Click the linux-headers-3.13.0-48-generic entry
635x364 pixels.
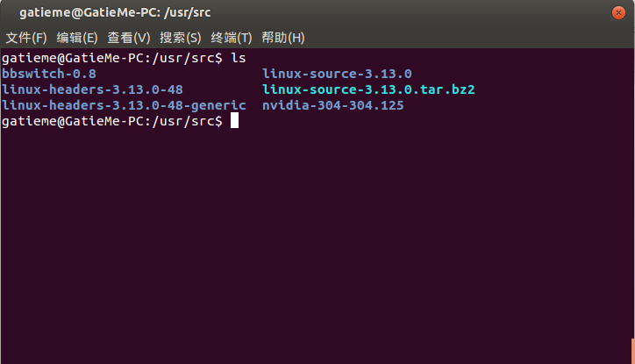tap(124, 105)
